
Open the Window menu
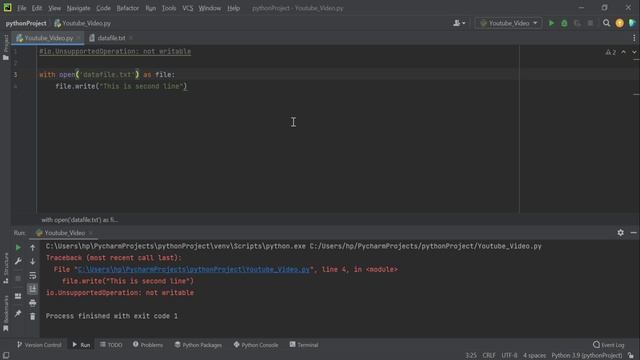209,8
